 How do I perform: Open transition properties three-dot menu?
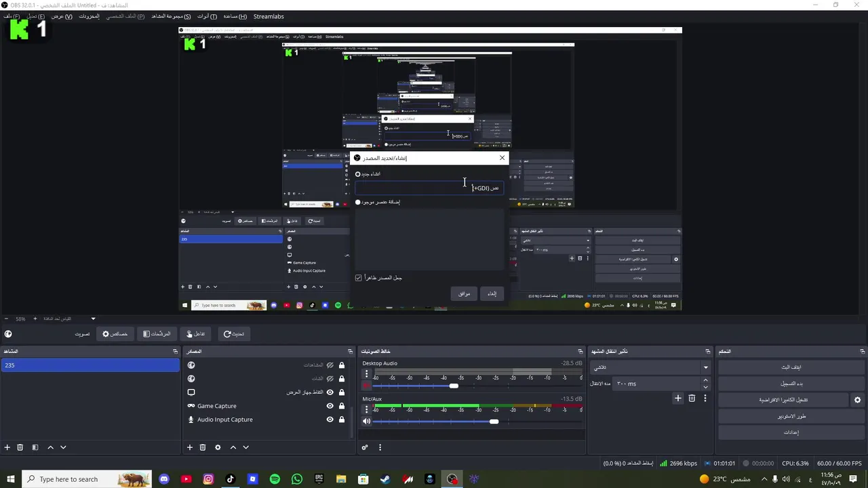click(705, 399)
